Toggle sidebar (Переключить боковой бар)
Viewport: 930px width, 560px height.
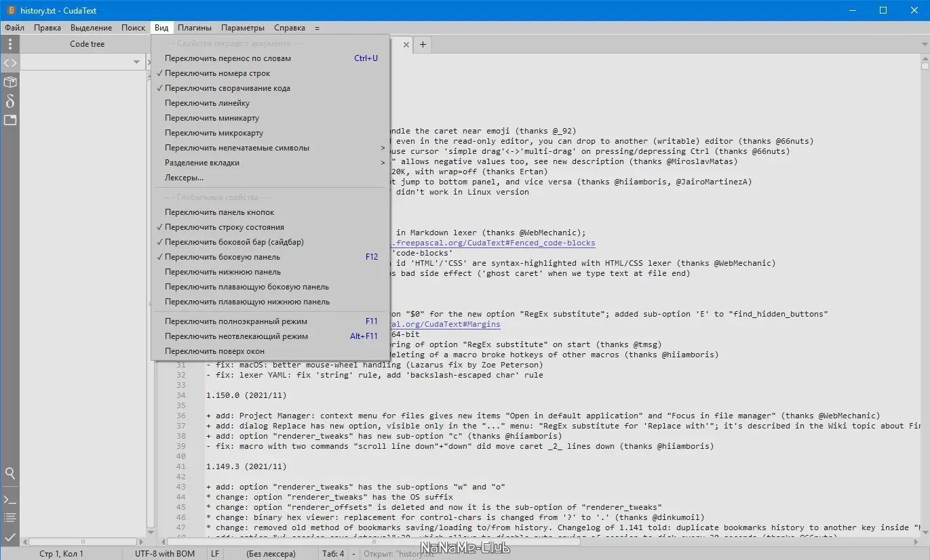click(x=271, y=242)
